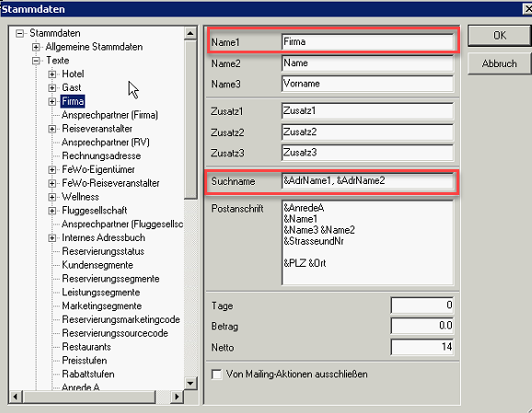
Task: Click inside the Postanschrift text area
Action: pyautogui.click(x=367, y=243)
